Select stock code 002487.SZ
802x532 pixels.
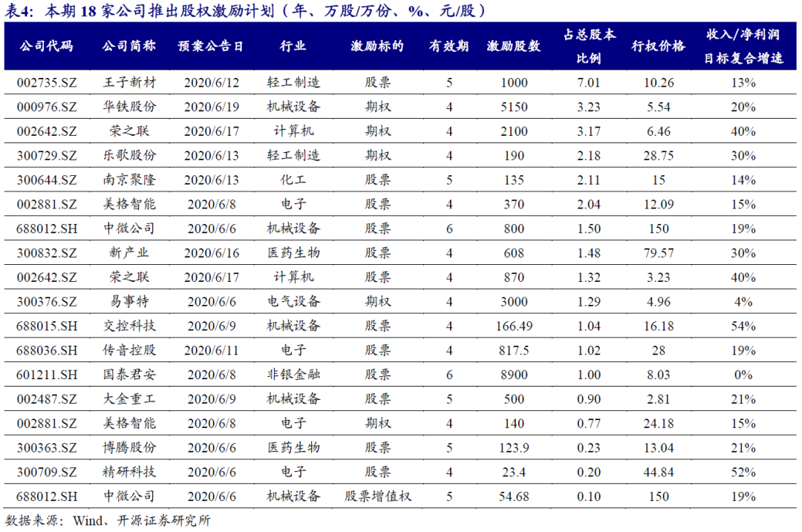tap(47, 399)
